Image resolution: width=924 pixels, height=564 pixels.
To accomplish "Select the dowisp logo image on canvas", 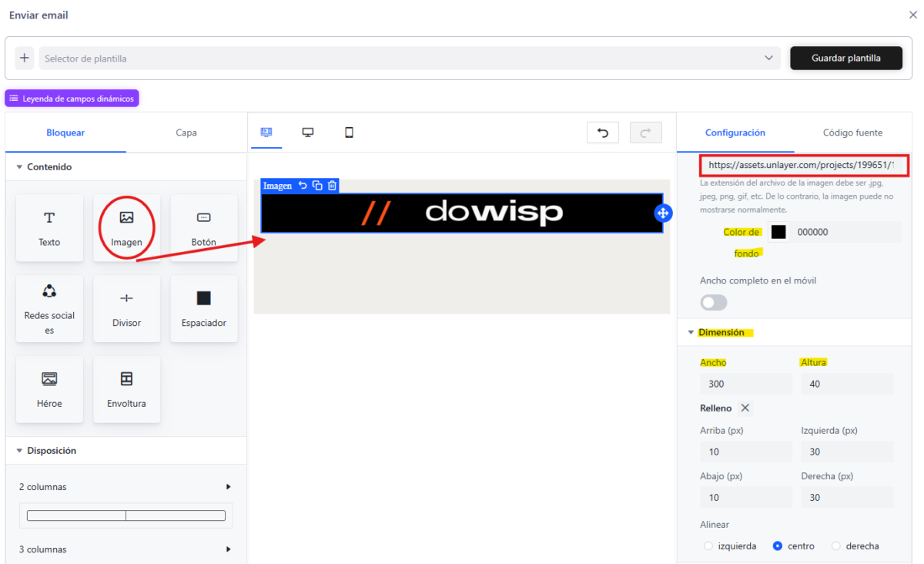I will (462, 213).
